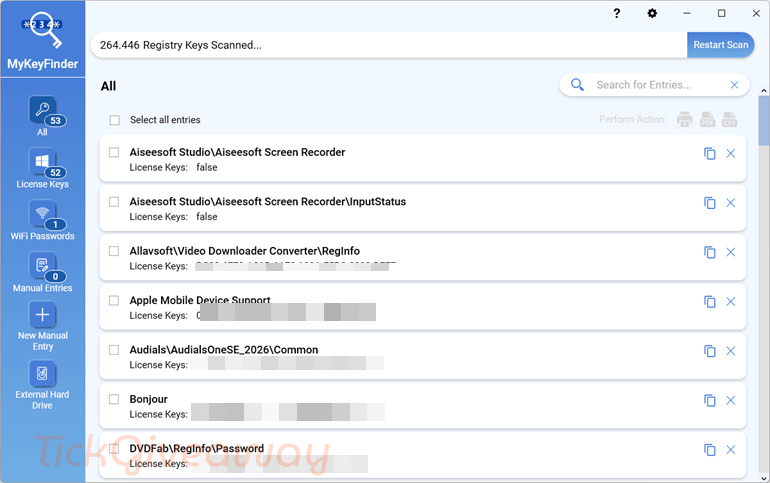
Task: Copy Aiseesoft Screen Recorder key
Action: (x=710, y=154)
